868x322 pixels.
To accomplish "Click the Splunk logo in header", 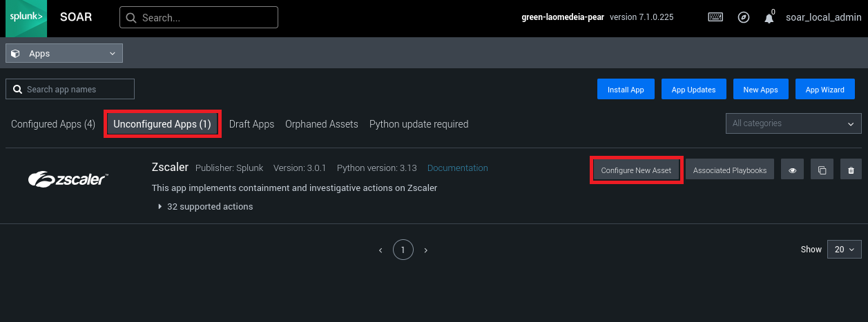I will [26, 18].
